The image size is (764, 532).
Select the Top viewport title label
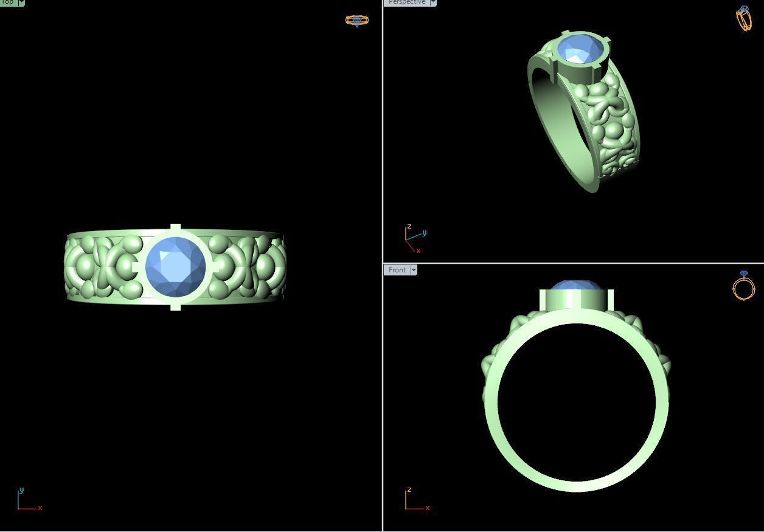click(x=9, y=2)
